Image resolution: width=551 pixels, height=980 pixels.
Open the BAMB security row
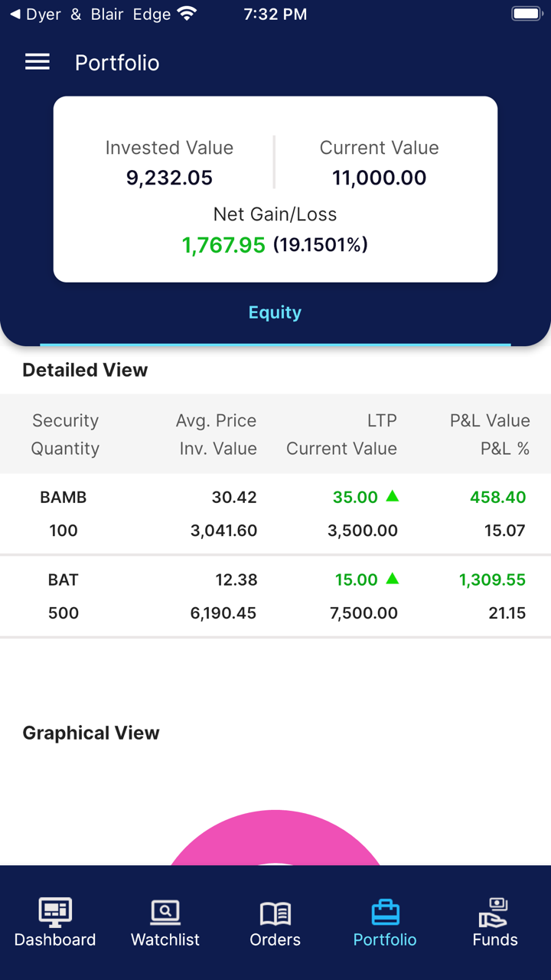point(275,514)
